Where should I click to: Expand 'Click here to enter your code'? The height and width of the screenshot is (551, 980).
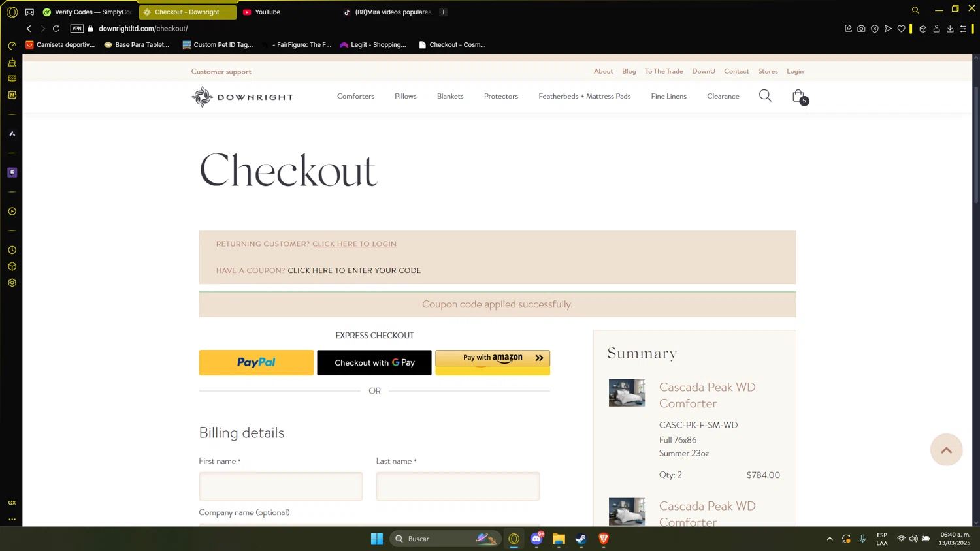coord(354,270)
